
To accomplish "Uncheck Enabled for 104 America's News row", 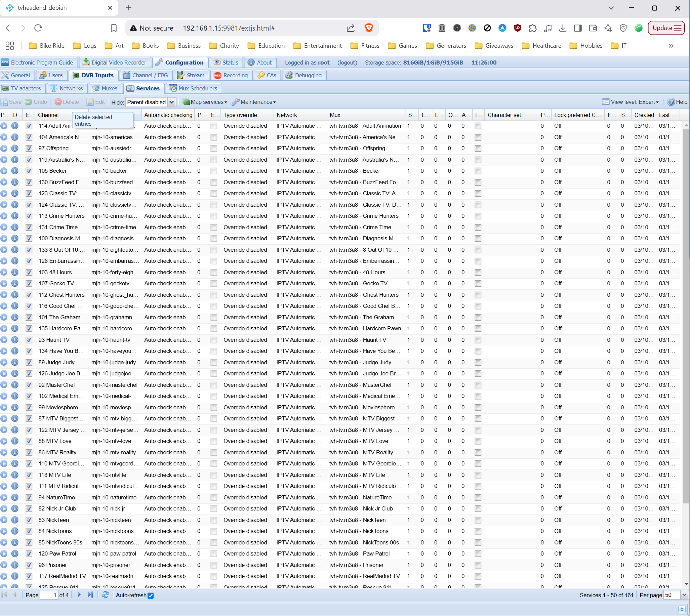I will 29,137.
